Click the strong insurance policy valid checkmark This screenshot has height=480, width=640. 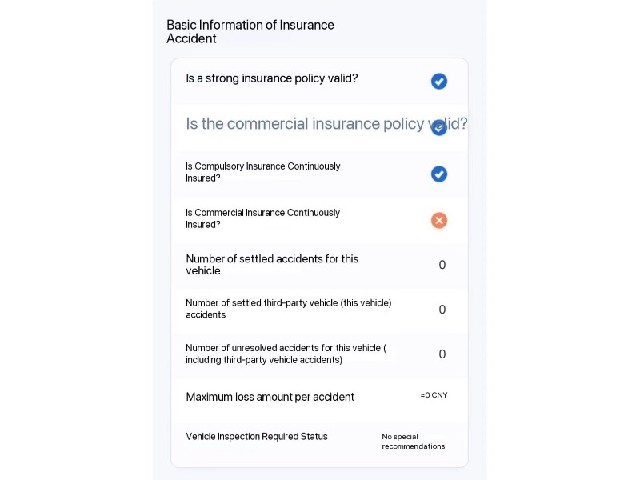click(439, 81)
